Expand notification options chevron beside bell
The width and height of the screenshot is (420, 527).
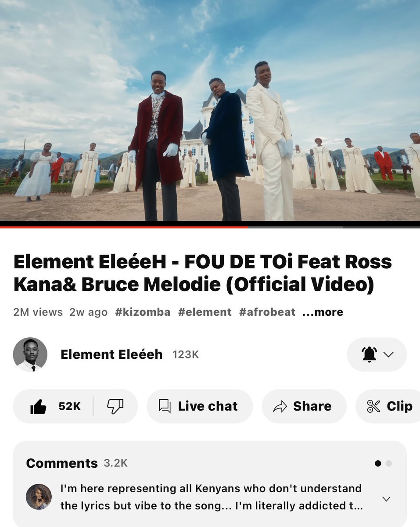click(x=388, y=354)
